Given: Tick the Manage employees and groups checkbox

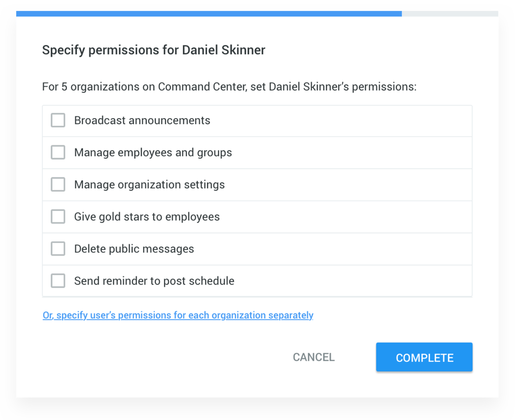Looking at the screenshot, I should (58, 152).
